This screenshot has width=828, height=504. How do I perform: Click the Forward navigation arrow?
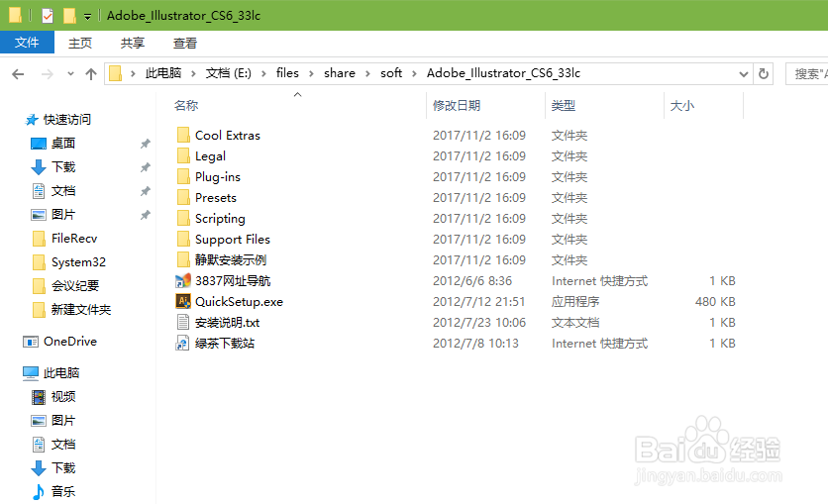tap(47, 74)
